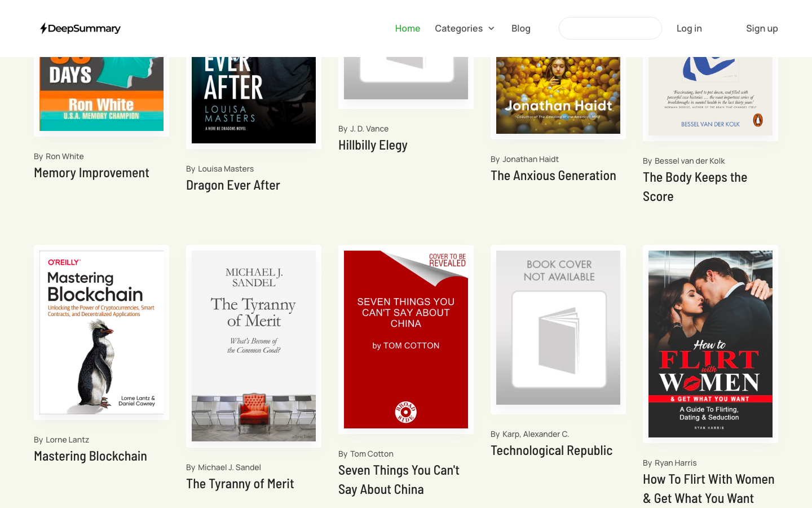Click the DeepSummary logo

tap(80, 28)
